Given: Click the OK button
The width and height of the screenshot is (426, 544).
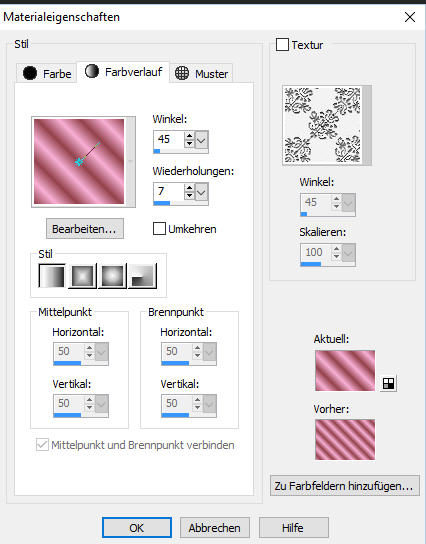Looking at the screenshot, I should (137, 528).
